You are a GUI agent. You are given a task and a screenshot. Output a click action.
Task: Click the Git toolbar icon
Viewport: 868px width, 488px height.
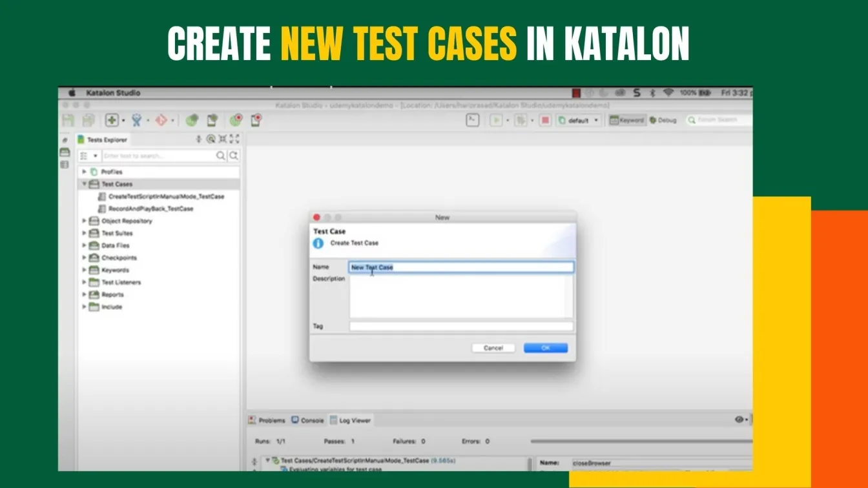(161, 120)
